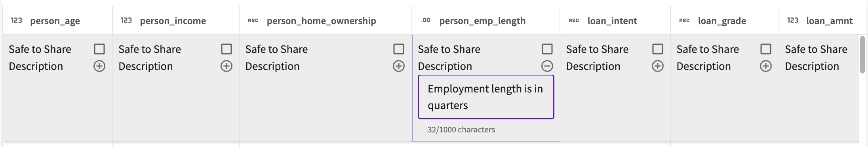Viewport: 868px width, 147px height.
Task: Enable Safe to Share for person_home_ownership
Action: coord(399,49)
